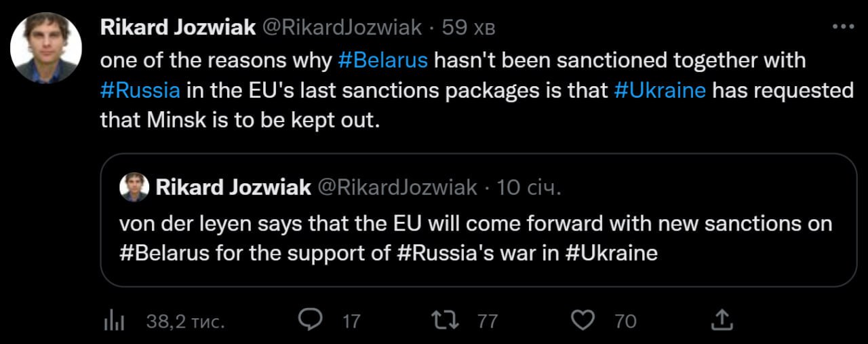Click the 70 likes count
The width and height of the screenshot is (868, 344).
625,320
